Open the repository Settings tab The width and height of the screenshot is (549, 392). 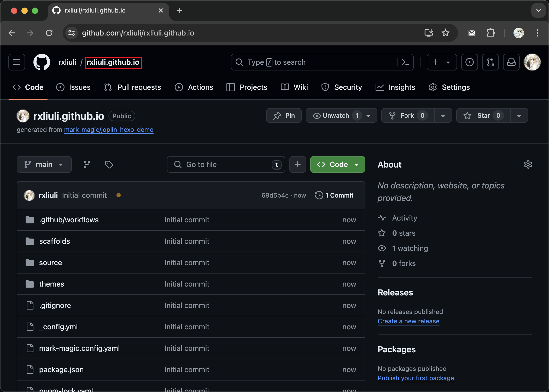449,87
